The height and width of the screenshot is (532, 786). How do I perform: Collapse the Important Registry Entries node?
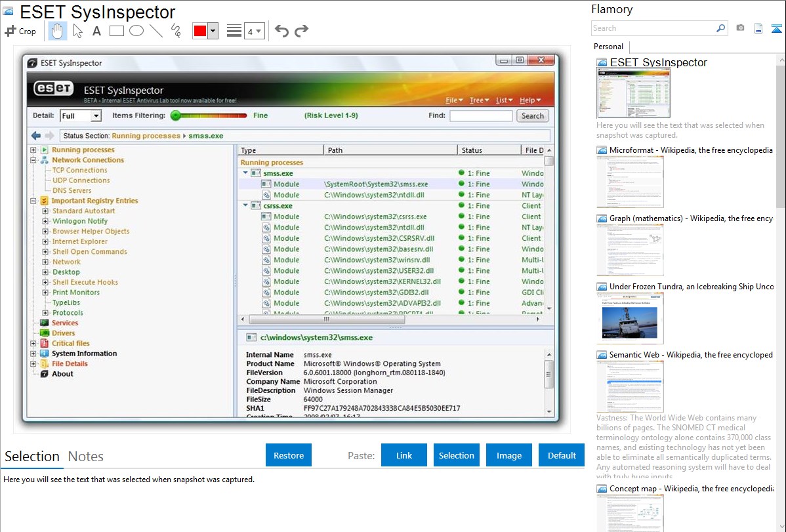pyautogui.click(x=33, y=201)
